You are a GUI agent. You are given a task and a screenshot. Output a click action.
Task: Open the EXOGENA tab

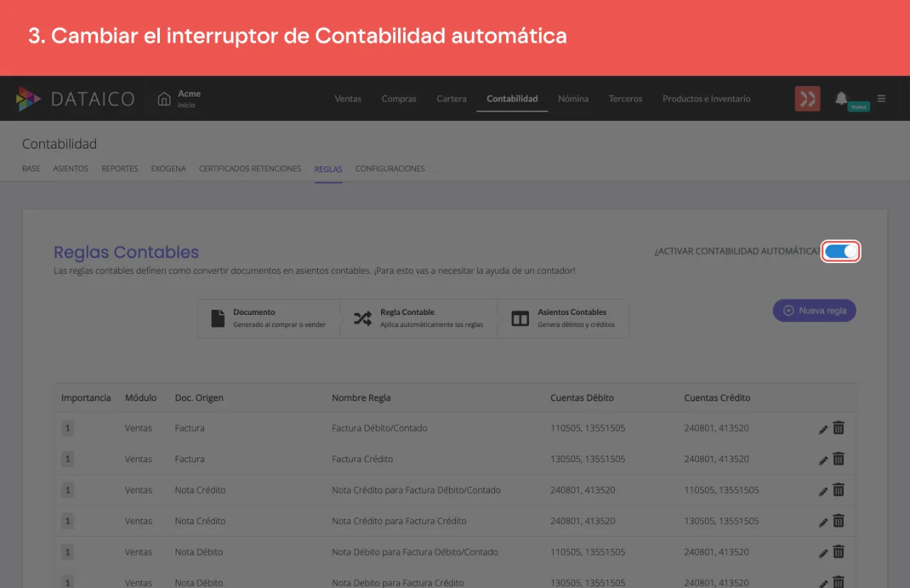click(168, 169)
